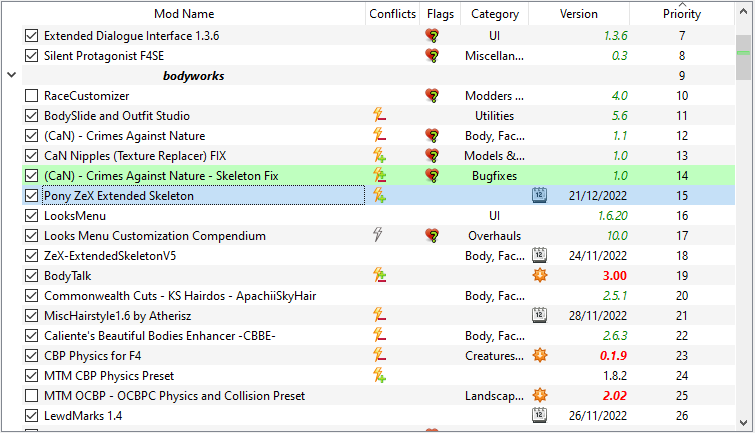The width and height of the screenshot is (755, 433).
Task: Select the MiscHairstyle1.6 by Atherisz mod name
Action: pyautogui.click(x=117, y=316)
